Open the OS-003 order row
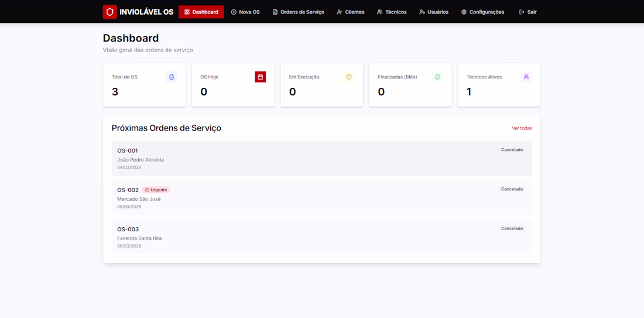 point(321,237)
